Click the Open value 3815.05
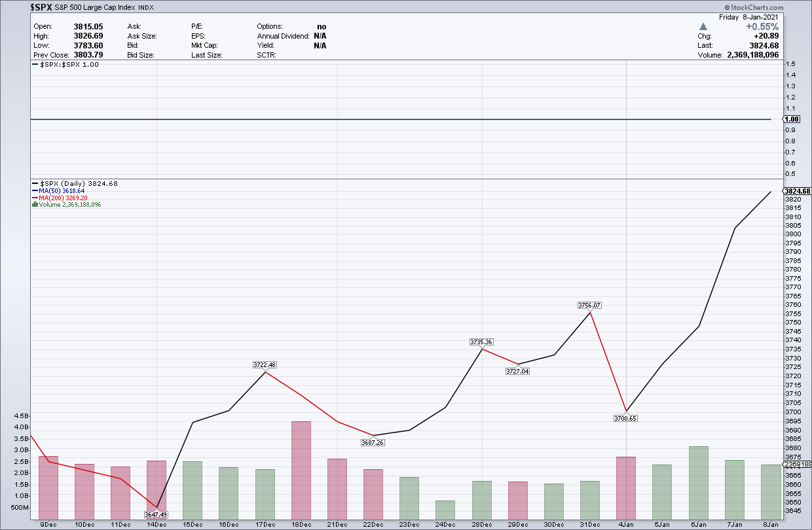This screenshot has height=530, width=812. coord(89,27)
